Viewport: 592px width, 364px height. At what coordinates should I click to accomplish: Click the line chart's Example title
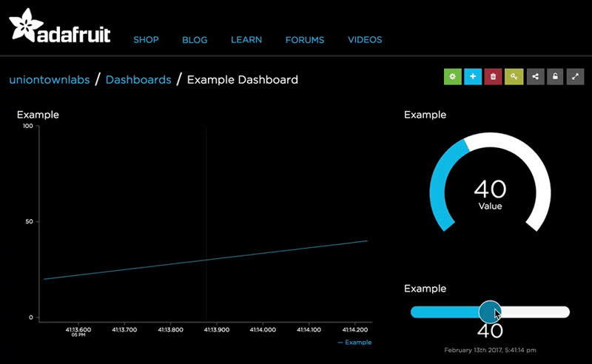(38, 115)
